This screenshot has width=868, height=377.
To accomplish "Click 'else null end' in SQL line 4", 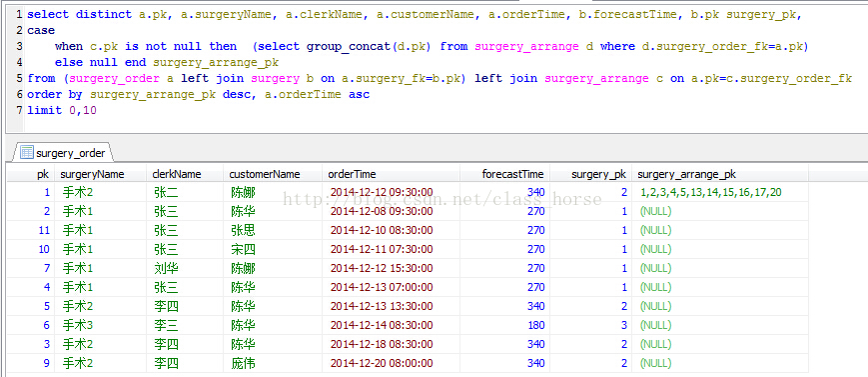I will (101, 62).
